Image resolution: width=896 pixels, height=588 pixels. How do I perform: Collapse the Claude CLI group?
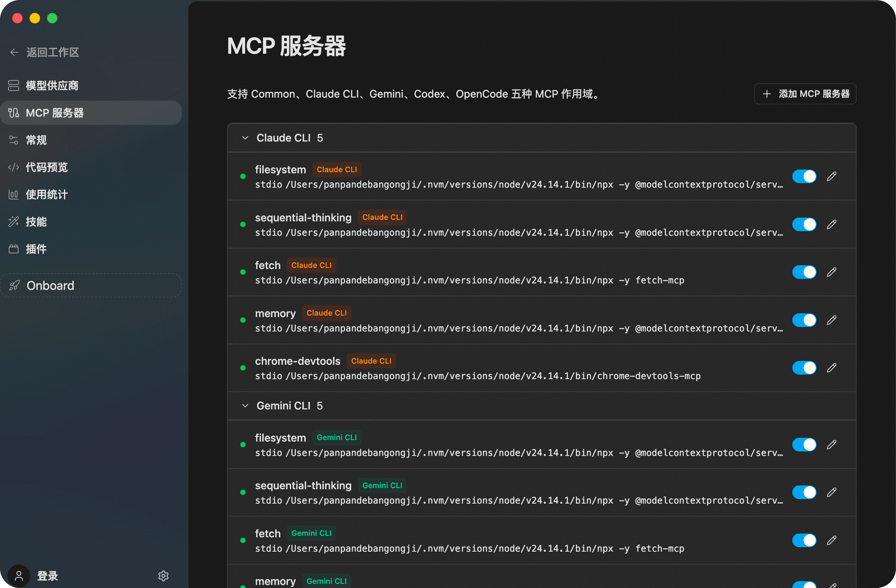point(245,138)
